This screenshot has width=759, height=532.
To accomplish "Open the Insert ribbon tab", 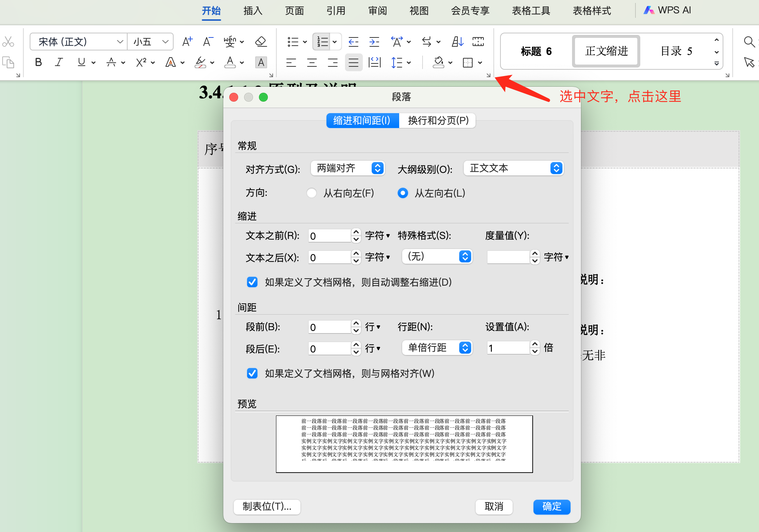I will [253, 11].
